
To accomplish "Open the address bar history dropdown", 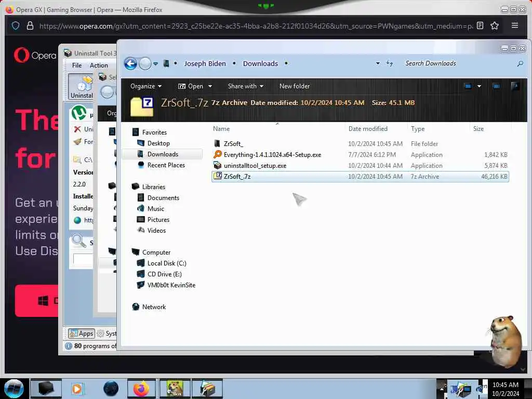I will coord(378,63).
